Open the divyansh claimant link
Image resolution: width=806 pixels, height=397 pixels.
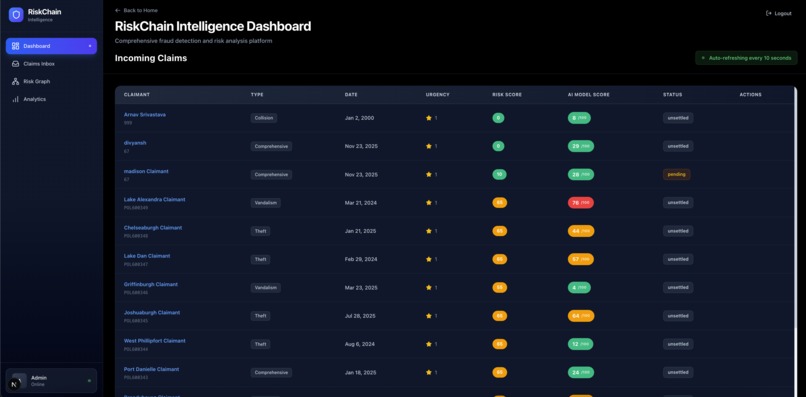coord(135,143)
